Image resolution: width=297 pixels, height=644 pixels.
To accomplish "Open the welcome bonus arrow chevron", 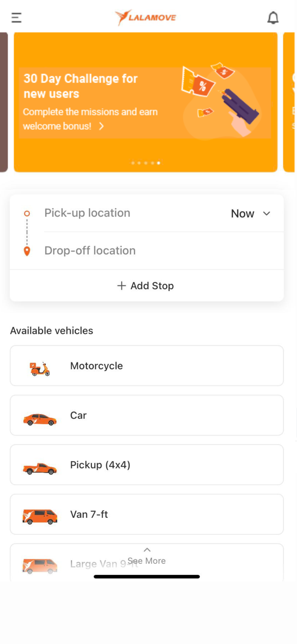I will click(x=101, y=126).
